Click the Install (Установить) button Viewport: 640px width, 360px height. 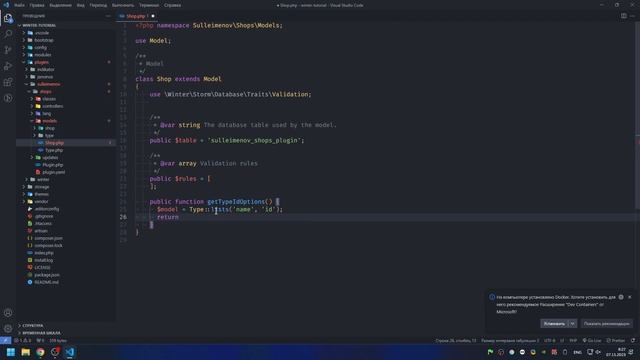coord(554,324)
